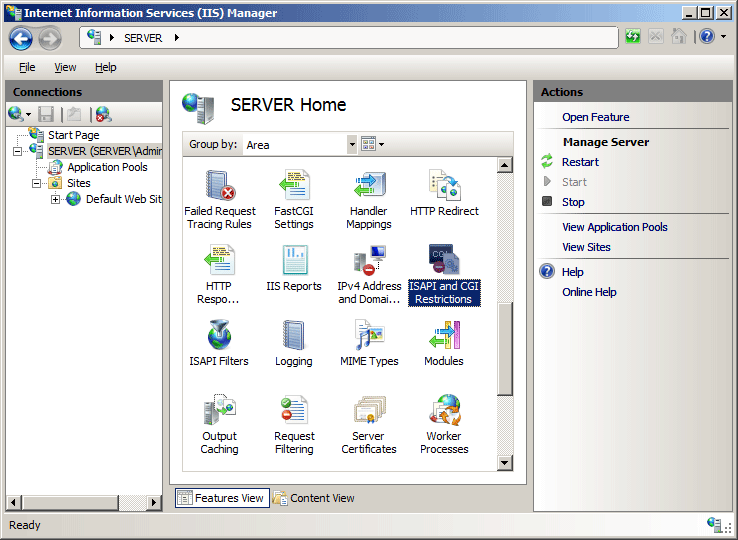Click the Start action in Manage Server

click(x=574, y=182)
